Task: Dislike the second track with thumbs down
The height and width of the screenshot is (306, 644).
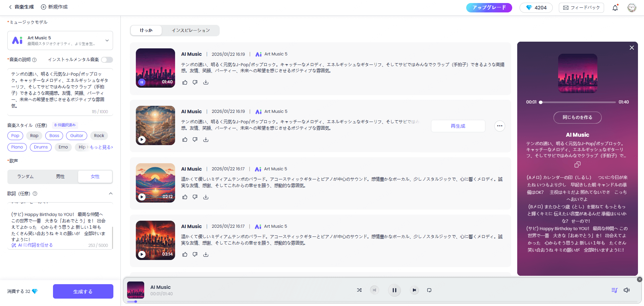Action: (195, 139)
